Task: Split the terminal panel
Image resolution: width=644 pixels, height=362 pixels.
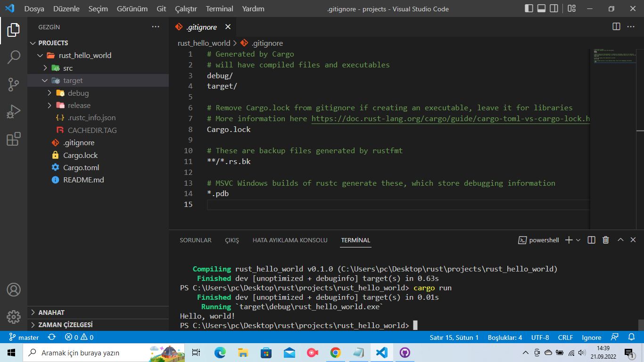Action: (x=591, y=240)
